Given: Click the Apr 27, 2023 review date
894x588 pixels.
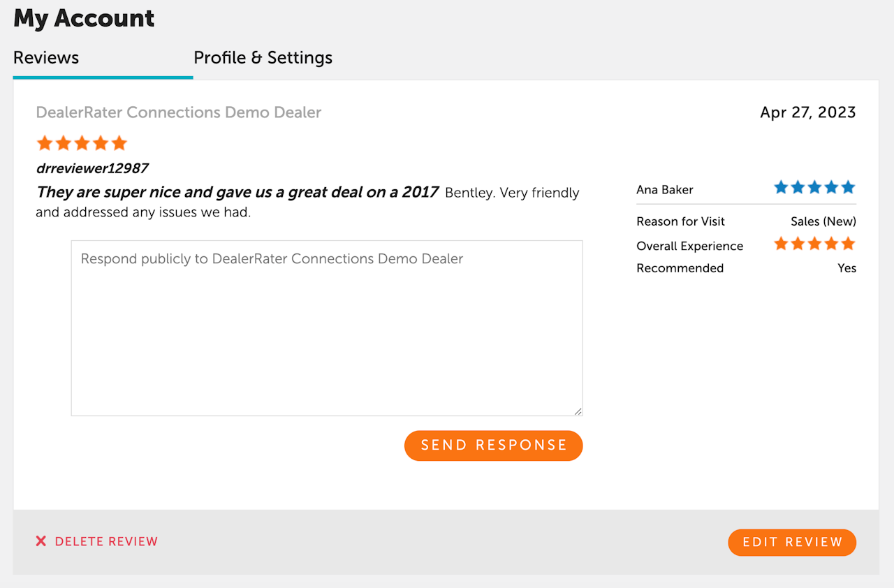Looking at the screenshot, I should pos(807,113).
